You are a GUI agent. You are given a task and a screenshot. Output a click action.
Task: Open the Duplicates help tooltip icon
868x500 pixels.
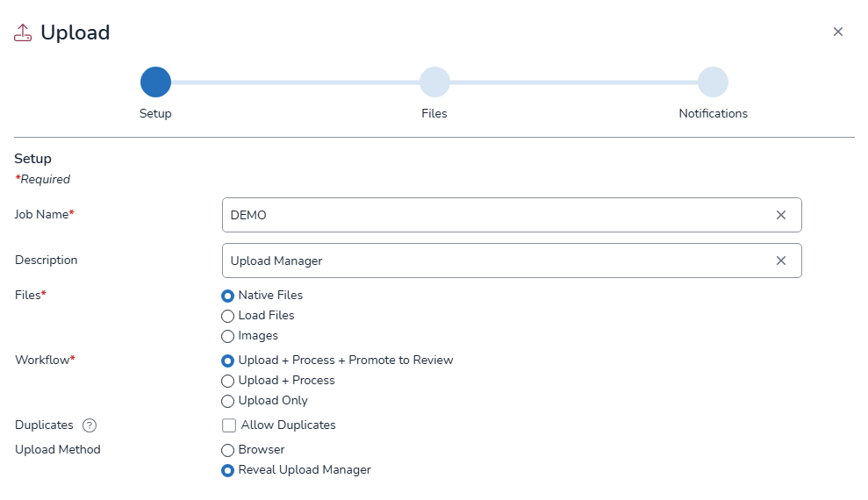tap(89, 425)
